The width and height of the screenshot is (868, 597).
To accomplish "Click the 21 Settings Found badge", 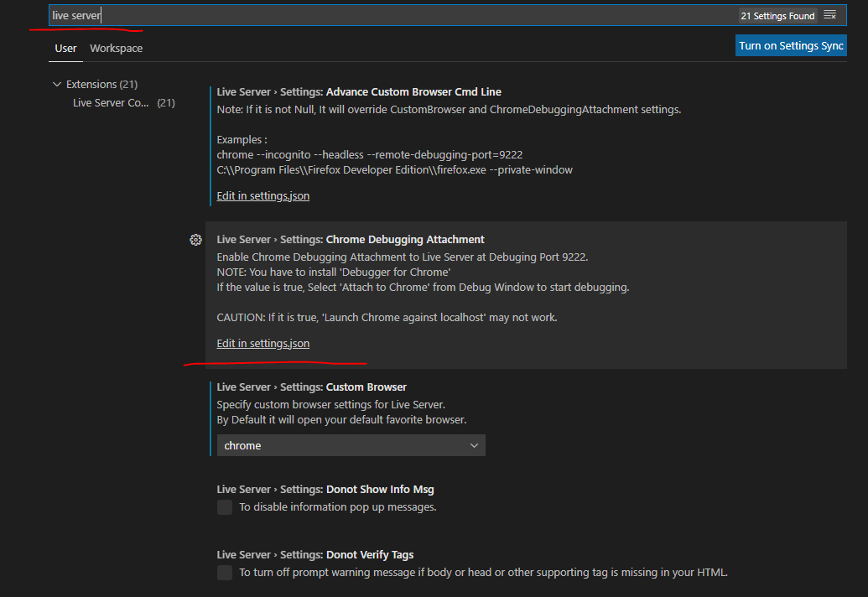I will 777,15.
